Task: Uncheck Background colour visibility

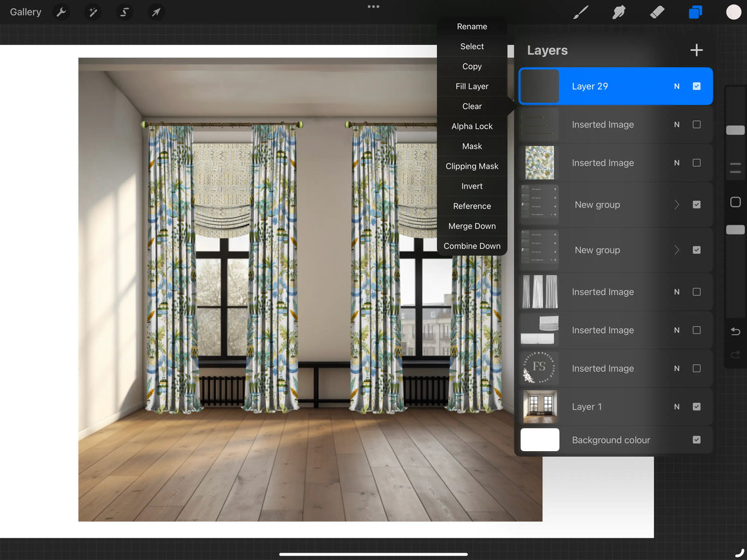Action: click(697, 440)
